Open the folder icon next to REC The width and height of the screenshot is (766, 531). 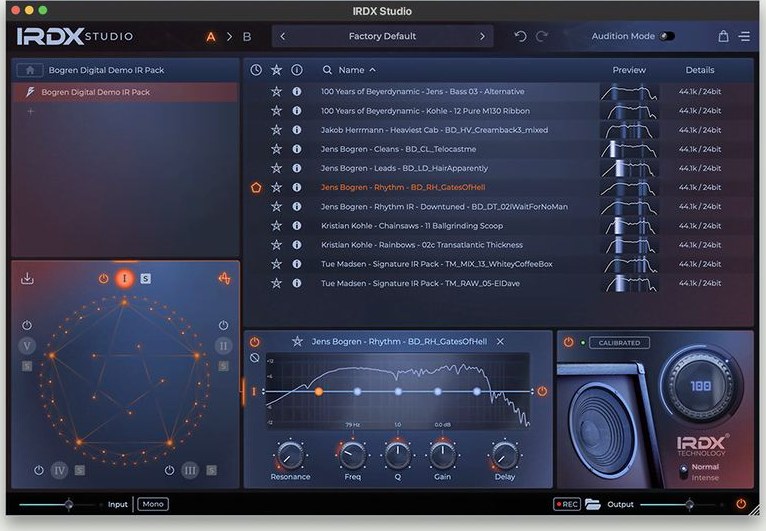pyautogui.click(x=592, y=504)
